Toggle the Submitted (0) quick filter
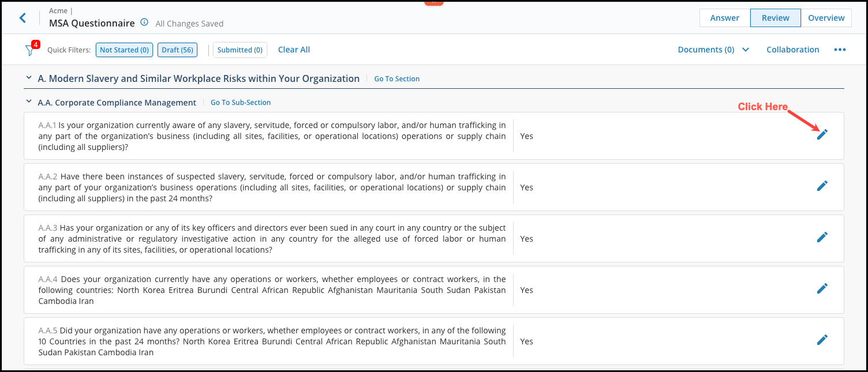 [x=240, y=50]
